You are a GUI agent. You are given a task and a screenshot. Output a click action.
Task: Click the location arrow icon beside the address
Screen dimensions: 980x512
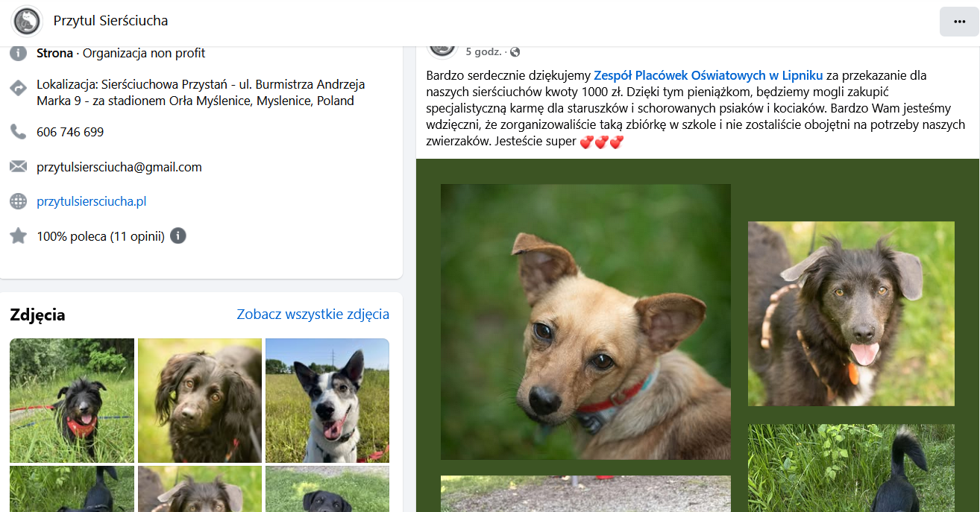coord(18,88)
